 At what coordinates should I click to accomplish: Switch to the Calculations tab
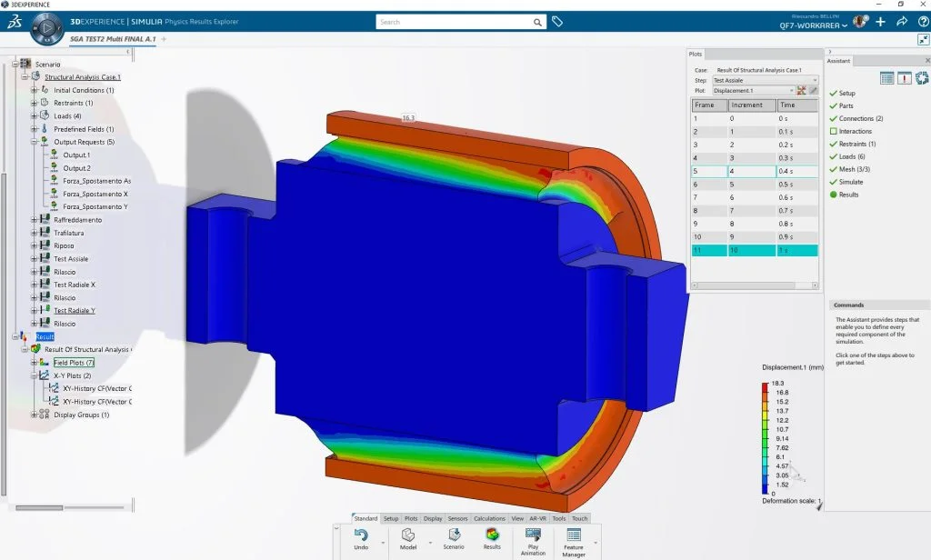(x=489, y=518)
